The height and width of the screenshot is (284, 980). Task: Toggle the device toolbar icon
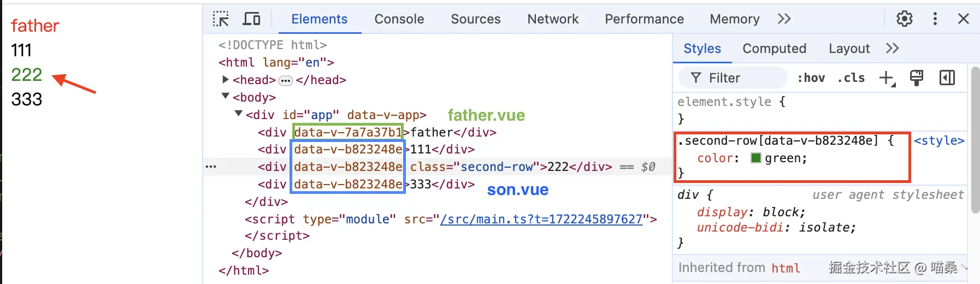(251, 19)
